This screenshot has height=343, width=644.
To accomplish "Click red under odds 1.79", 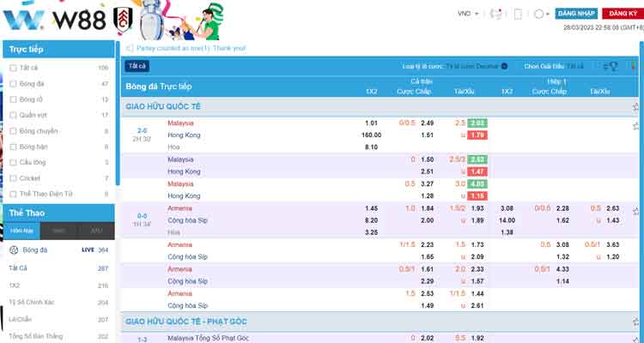I will tap(477, 135).
